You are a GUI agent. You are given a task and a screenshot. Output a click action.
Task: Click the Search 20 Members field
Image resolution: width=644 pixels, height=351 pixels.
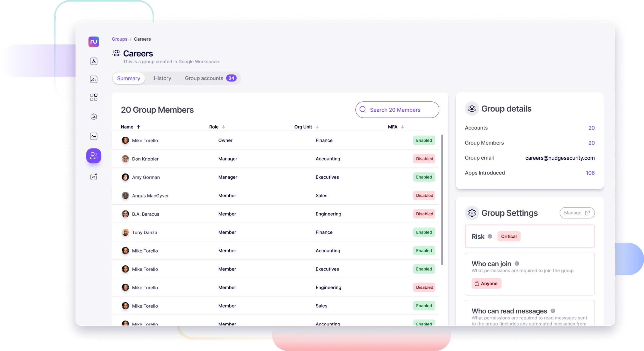(x=397, y=110)
